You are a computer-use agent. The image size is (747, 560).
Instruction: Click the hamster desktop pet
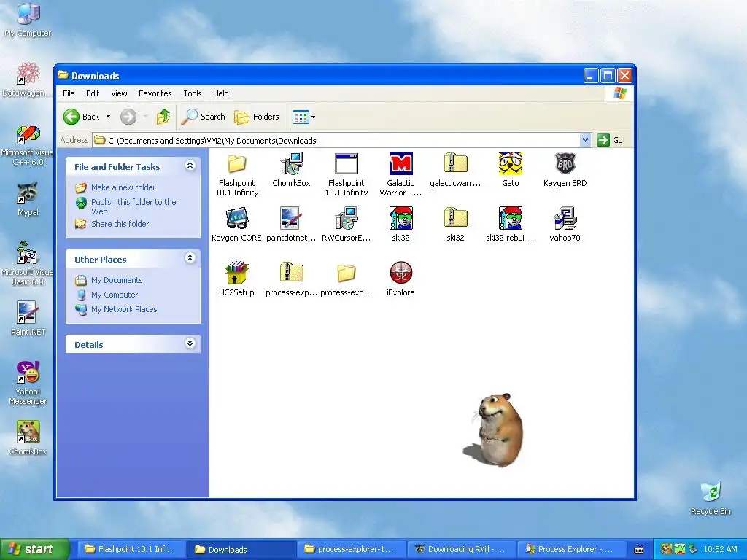[498, 430]
